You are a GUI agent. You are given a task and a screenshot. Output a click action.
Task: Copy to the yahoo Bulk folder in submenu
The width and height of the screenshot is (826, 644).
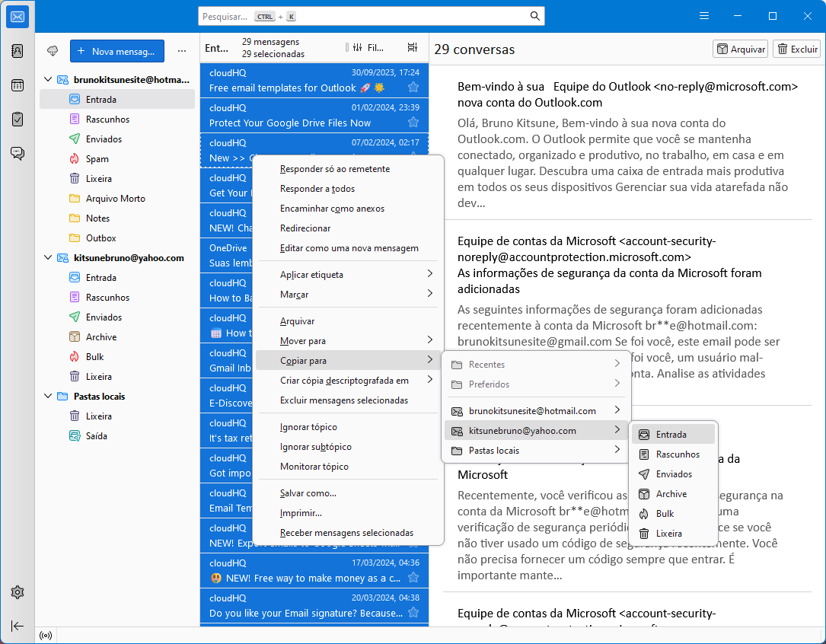pos(673,513)
